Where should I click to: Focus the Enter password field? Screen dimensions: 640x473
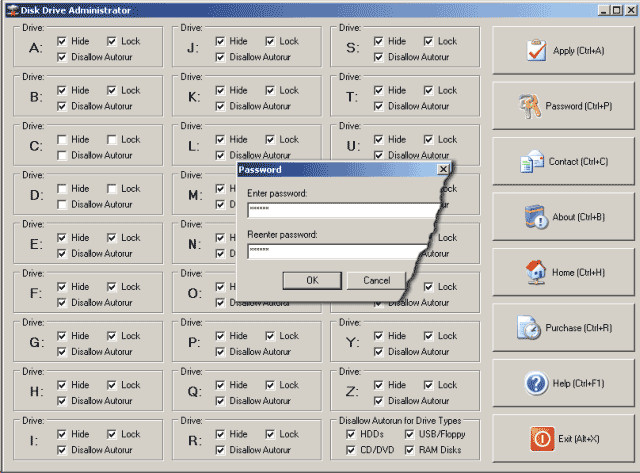point(340,210)
